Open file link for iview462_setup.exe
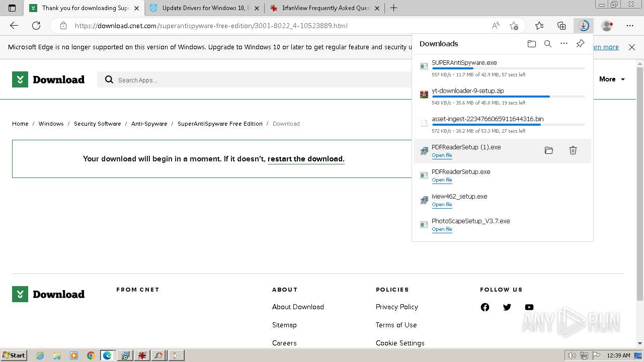Viewport: 644px width, 362px height. (x=442, y=205)
